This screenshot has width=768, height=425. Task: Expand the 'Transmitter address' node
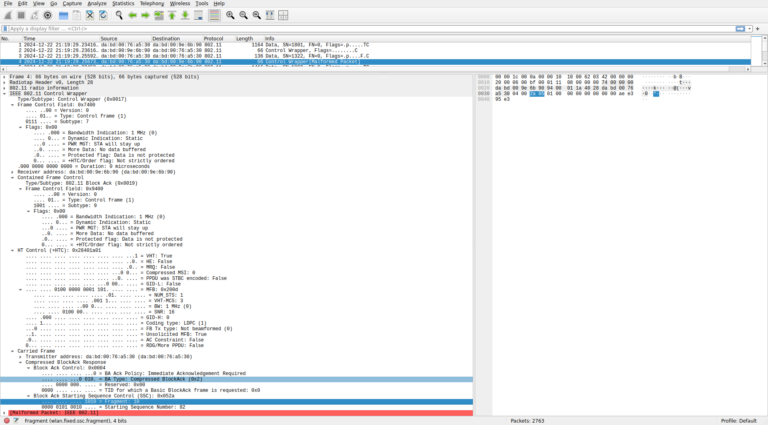click(21, 356)
